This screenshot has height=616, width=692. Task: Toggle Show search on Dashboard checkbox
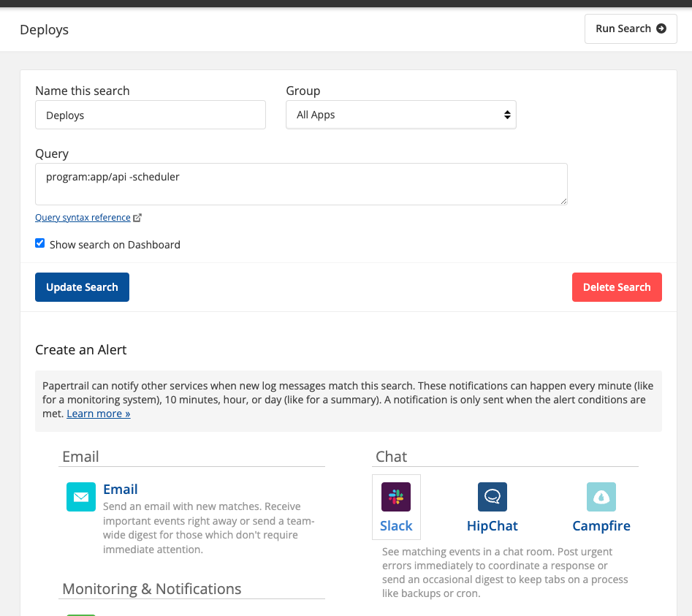(39, 243)
